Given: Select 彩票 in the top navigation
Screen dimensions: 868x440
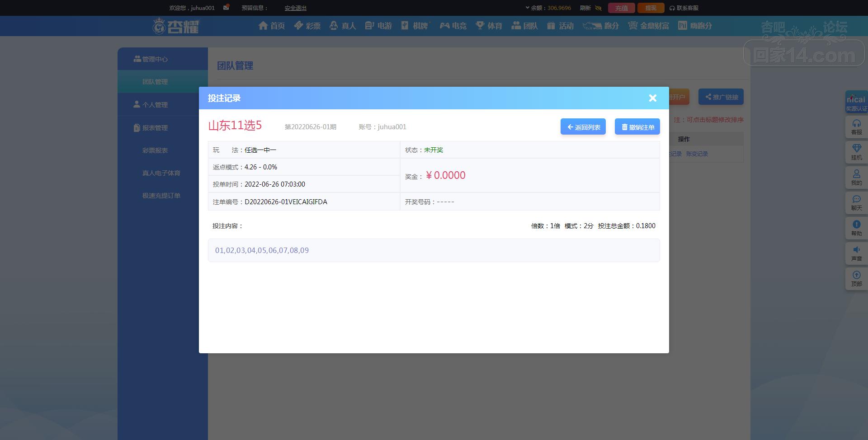Looking at the screenshot, I should click(307, 26).
